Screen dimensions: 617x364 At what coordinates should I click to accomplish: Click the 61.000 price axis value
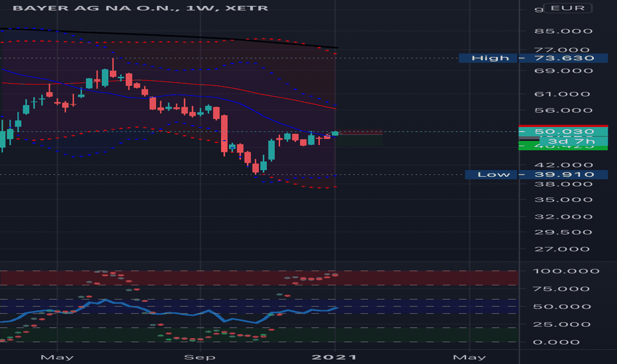pyautogui.click(x=562, y=94)
